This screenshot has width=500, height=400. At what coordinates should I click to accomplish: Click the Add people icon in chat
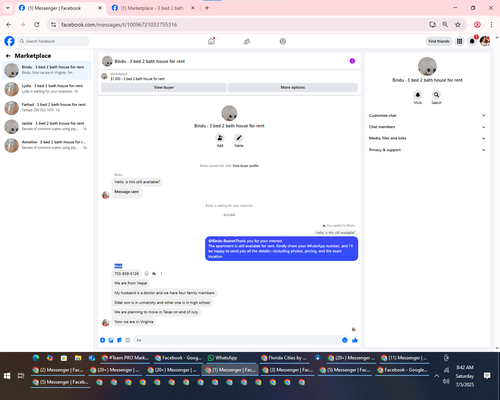(220, 138)
